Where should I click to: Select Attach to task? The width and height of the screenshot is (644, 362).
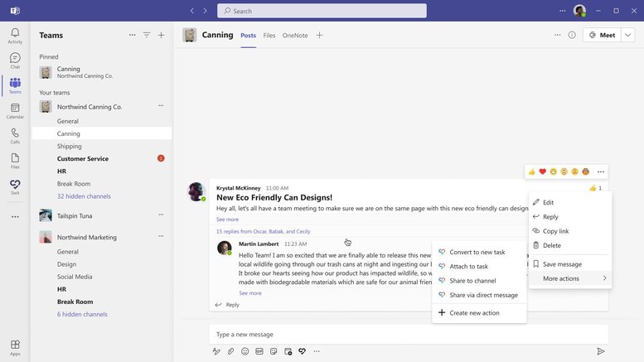pos(479,267)
